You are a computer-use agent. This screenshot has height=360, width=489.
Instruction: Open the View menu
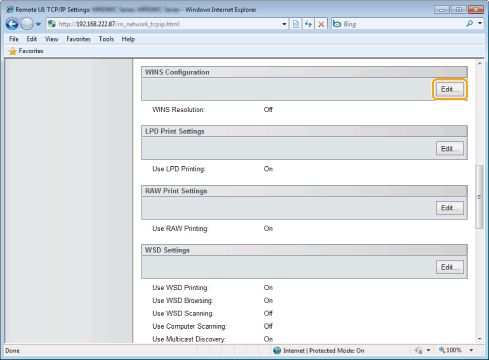(x=51, y=39)
